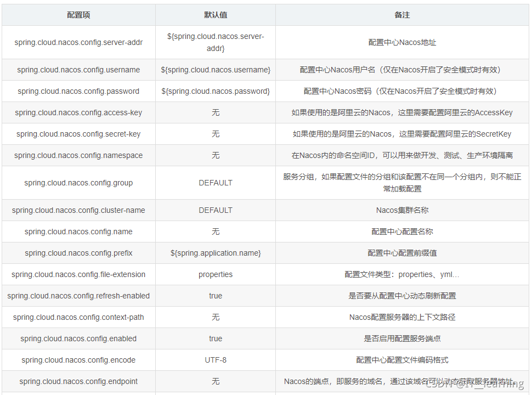Click 无 in secret-key row
The height and width of the screenshot is (395, 532).
tap(216, 134)
